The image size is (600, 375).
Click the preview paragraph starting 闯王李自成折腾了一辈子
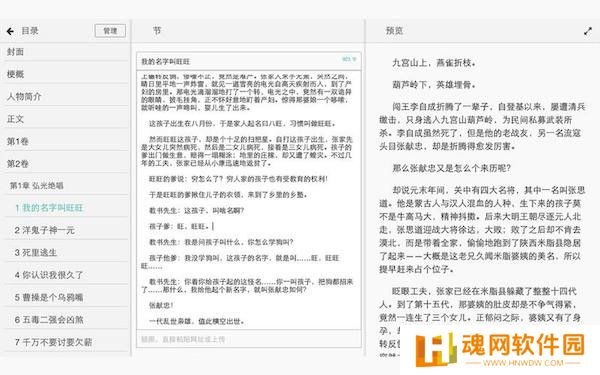point(482,126)
